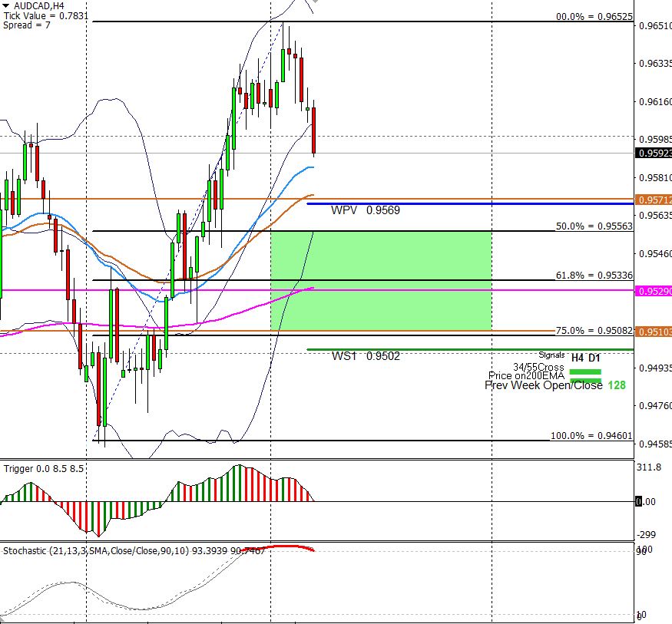Select the 0.0% = 0.96525 Fibonacci label
Screen dimensions: 672x624
point(594,17)
